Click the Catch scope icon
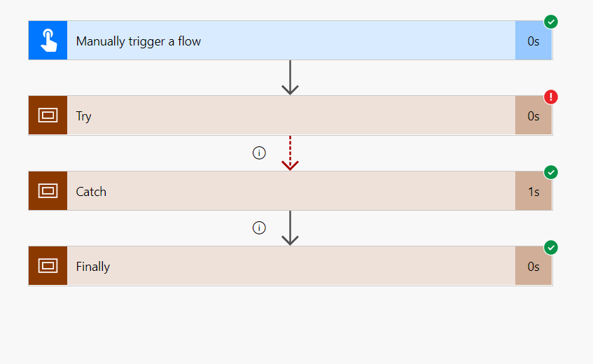Image resolution: width=593 pixels, height=364 pixels. [48, 190]
